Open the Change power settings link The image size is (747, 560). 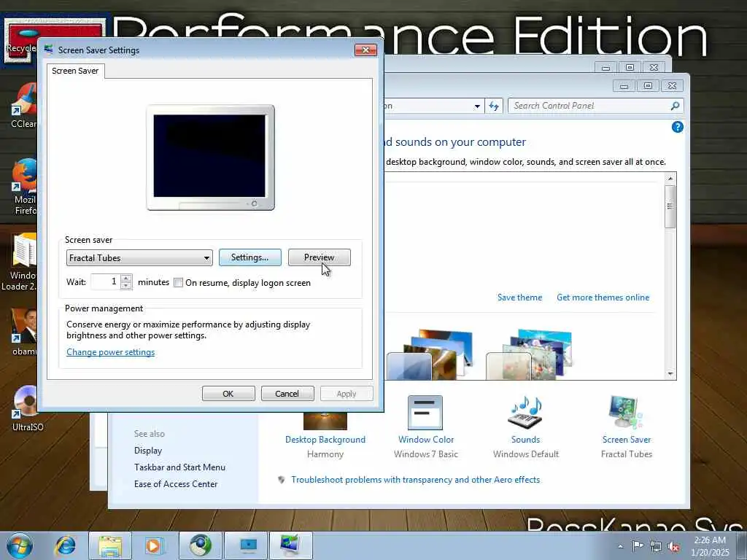coord(111,352)
